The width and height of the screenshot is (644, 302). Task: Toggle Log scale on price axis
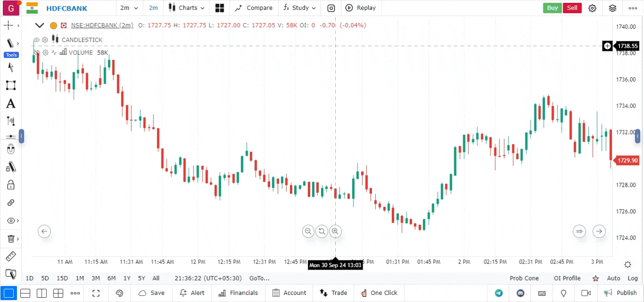click(633, 278)
